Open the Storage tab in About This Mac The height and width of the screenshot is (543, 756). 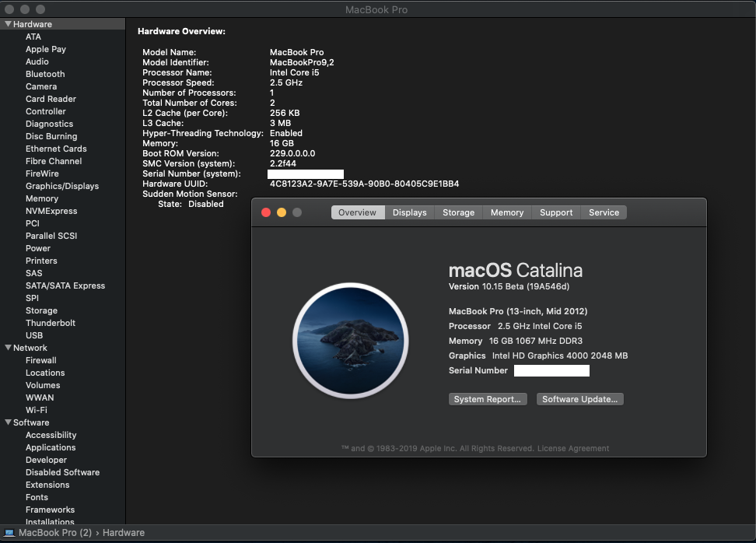coord(459,212)
